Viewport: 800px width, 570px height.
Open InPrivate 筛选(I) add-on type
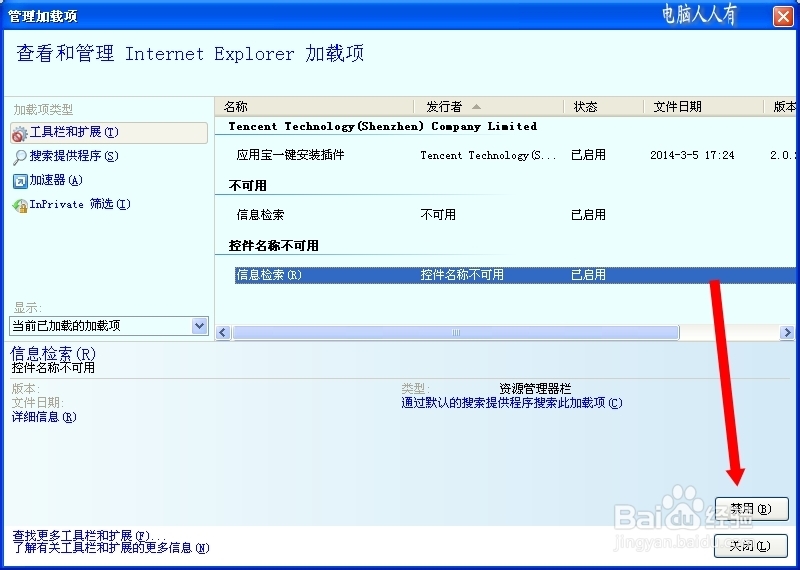[x=80, y=204]
